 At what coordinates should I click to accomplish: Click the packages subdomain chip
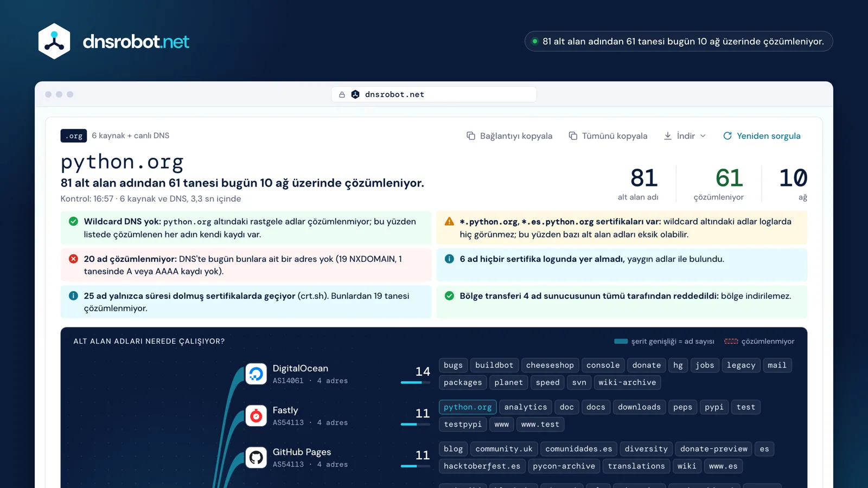463,383
